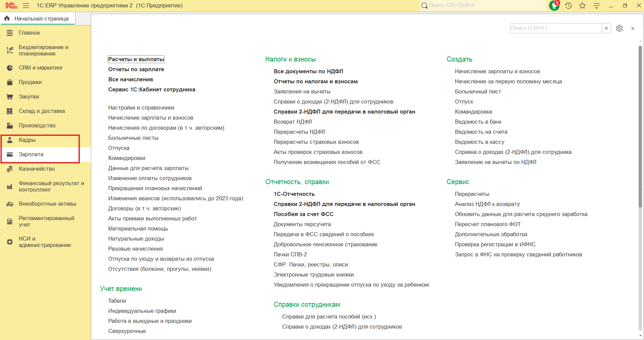Open Перерасчеты under Сервис
The width and height of the screenshot is (644, 340).
[472, 194]
